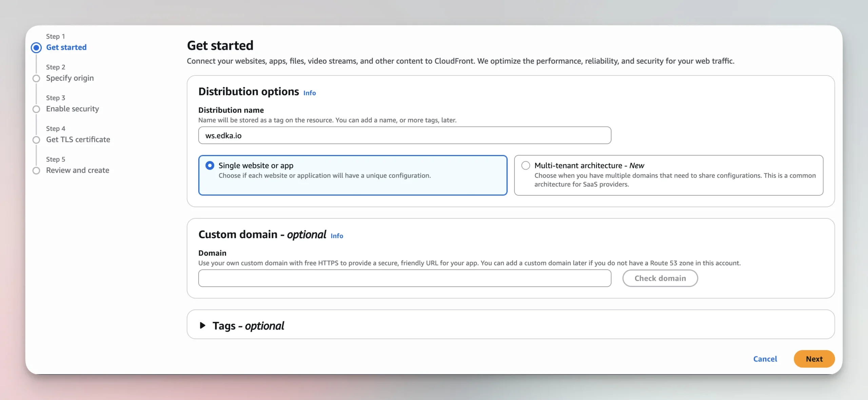The image size is (868, 400).
Task: Click the Specify origin step circle
Action: (x=36, y=78)
